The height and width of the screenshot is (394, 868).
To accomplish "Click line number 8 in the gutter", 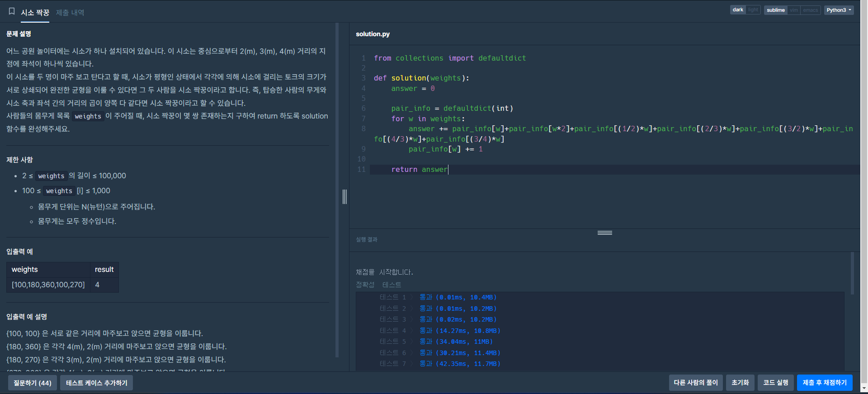I will [x=363, y=129].
